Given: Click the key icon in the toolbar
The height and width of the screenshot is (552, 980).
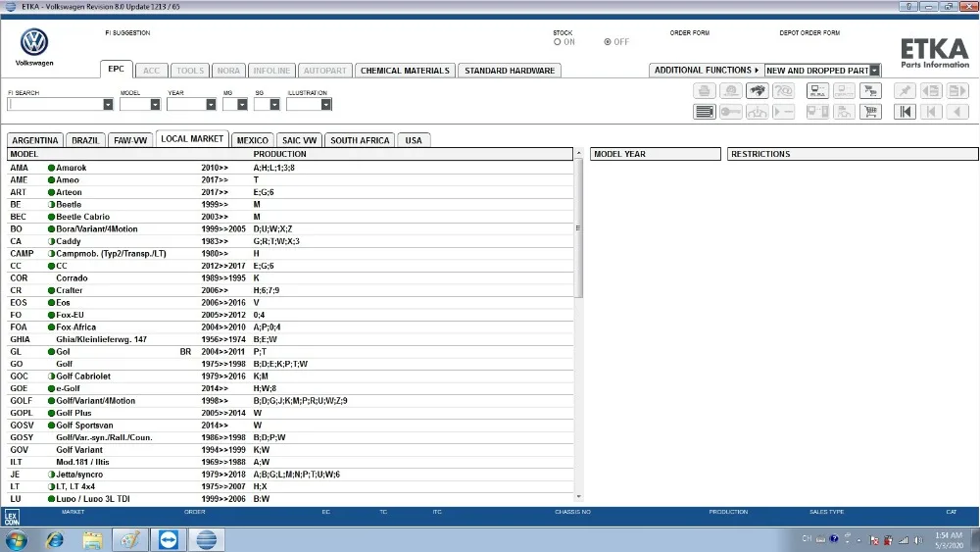Looking at the screenshot, I should pos(730,112).
